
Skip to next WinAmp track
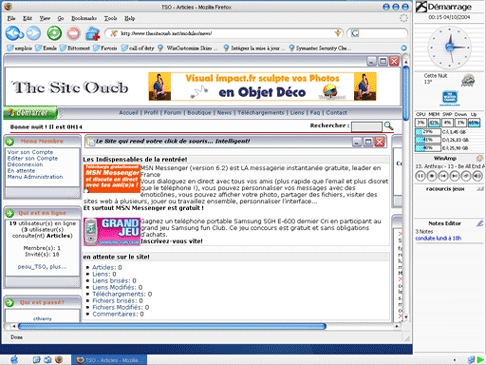(454, 175)
